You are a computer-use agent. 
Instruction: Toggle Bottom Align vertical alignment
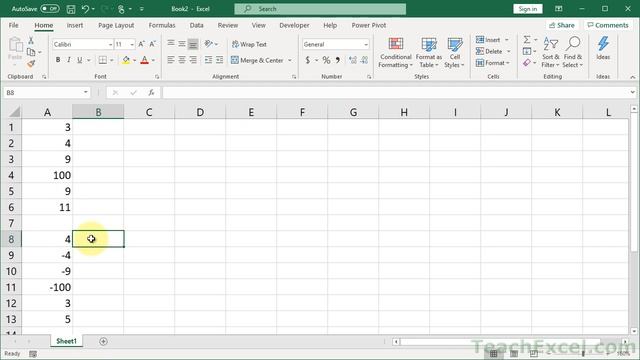[x=193, y=44]
